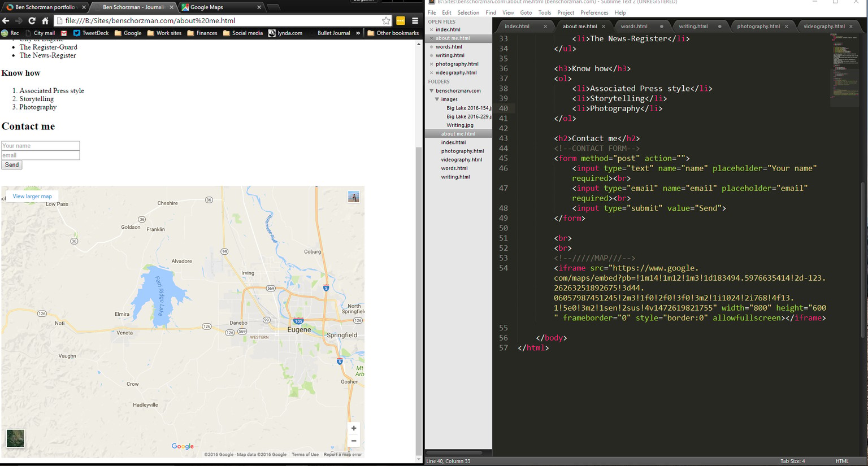The width and height of the screenshot is (868, 466).
Task: Show hidden bookmarks overflow chevron
Action: pos(358,33)
